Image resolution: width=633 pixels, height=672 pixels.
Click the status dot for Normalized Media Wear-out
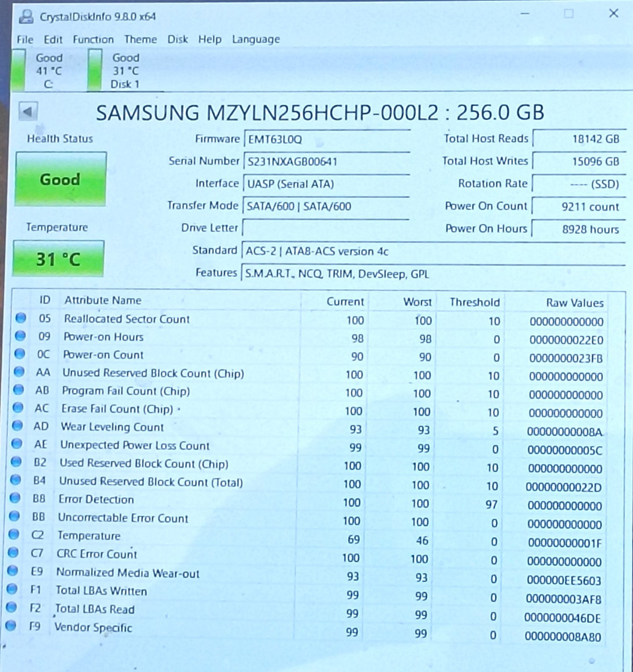13,571
